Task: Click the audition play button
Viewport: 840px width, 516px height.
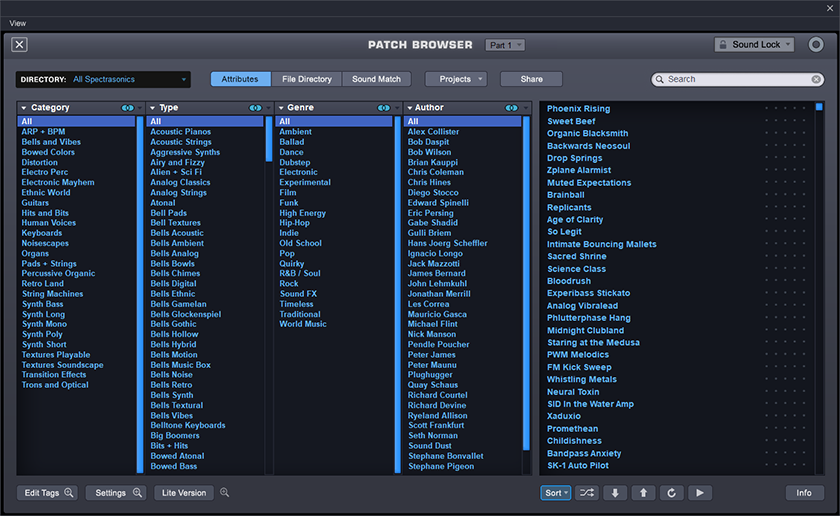Action: 700,492
